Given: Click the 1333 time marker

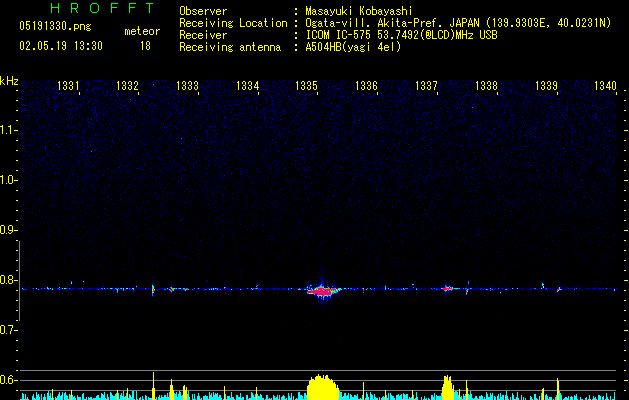Looking at the screenshot, I should (187, 86).
